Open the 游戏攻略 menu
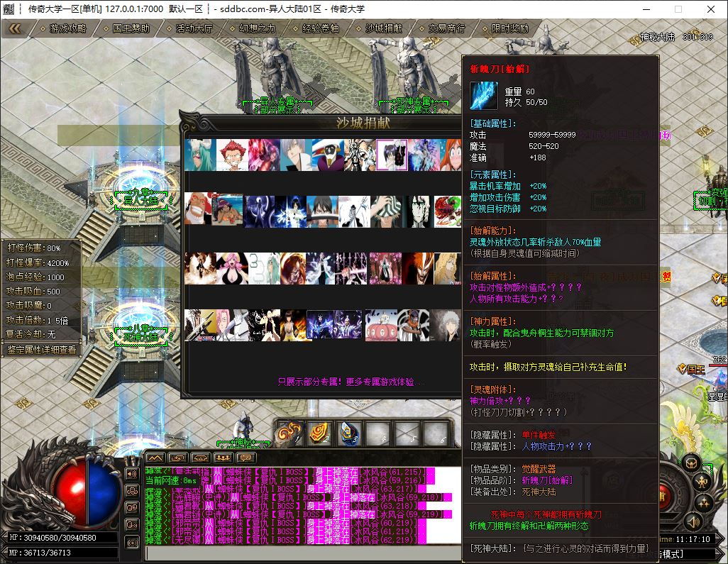728x564 pixels. click(64, 29)
